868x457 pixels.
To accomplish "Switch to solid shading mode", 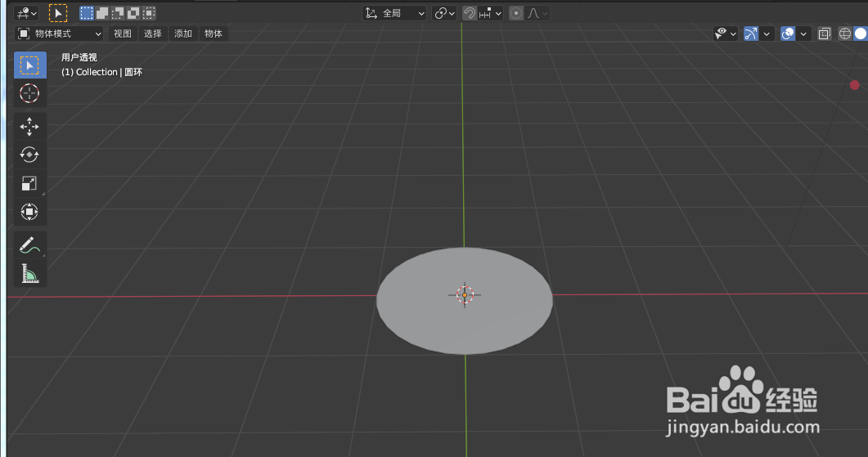I will [861, 34].
